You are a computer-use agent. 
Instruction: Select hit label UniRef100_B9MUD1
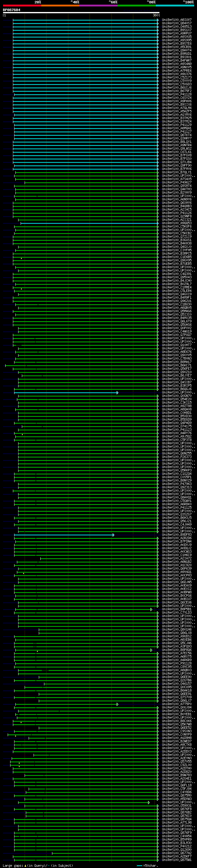(x=176, y=54)
